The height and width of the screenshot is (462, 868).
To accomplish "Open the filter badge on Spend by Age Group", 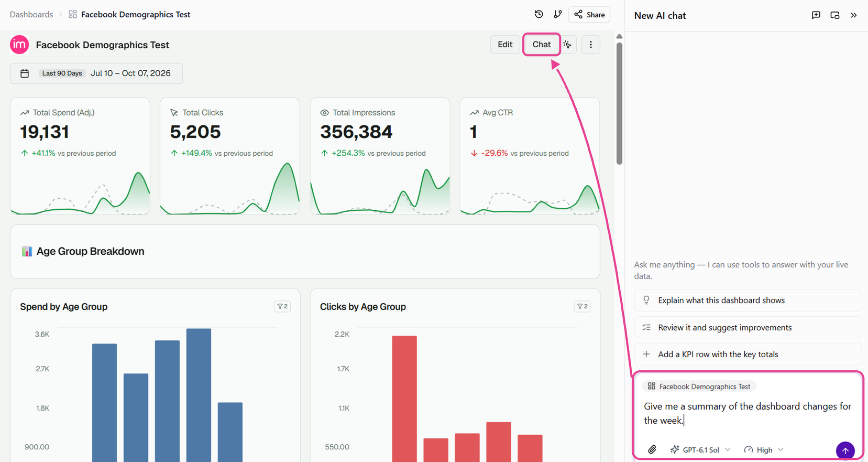I will pos(282,306).
